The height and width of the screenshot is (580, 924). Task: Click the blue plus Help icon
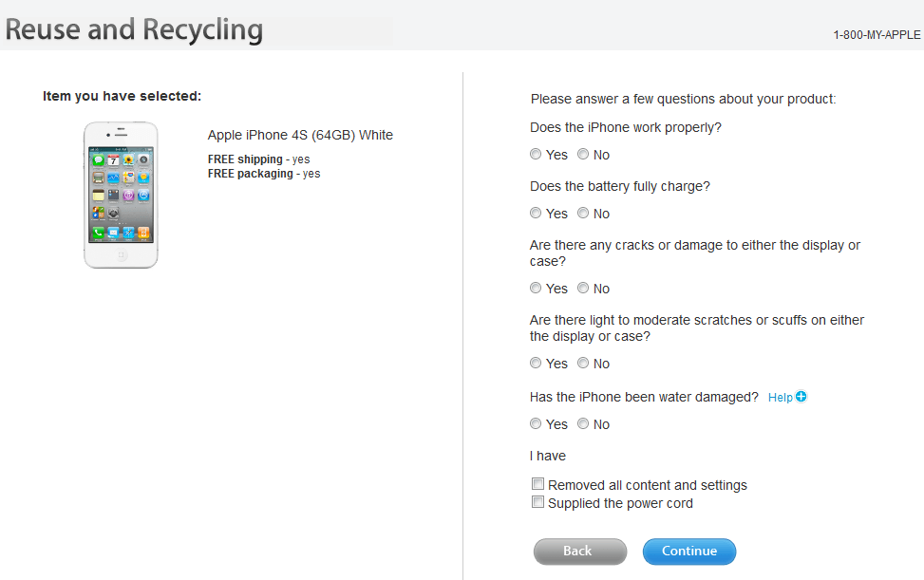801,397
